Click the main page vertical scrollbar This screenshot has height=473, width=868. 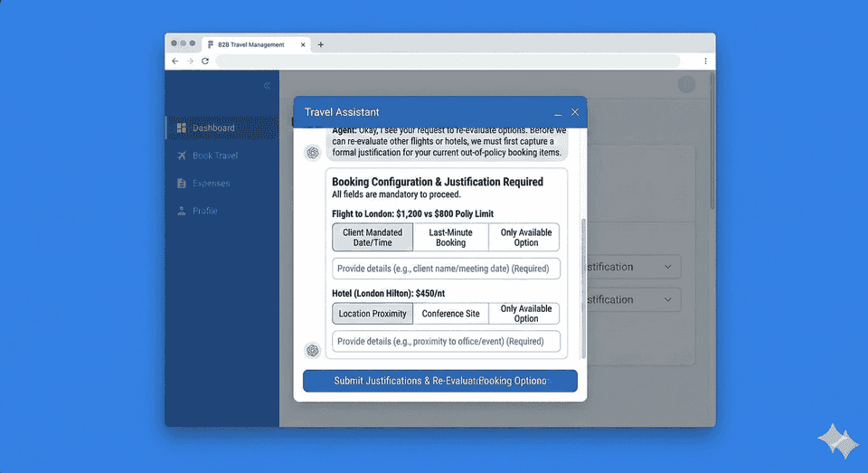(712, 141)
